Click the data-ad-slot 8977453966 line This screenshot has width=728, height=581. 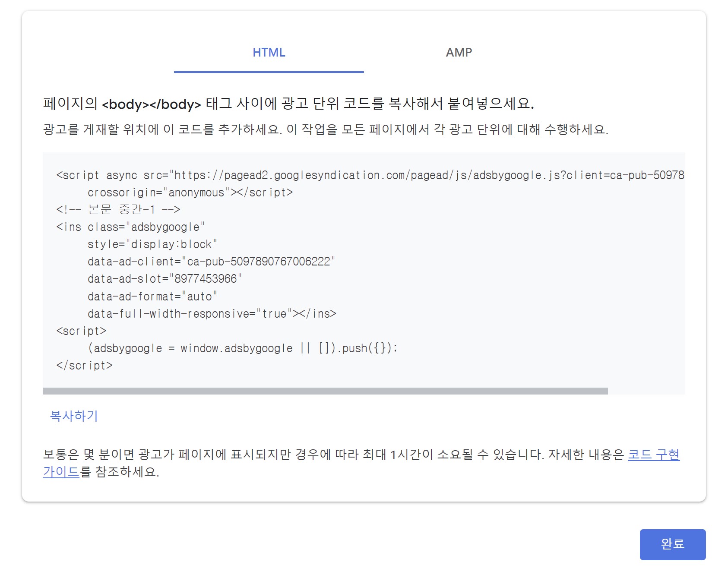click(x=164, y=279)
